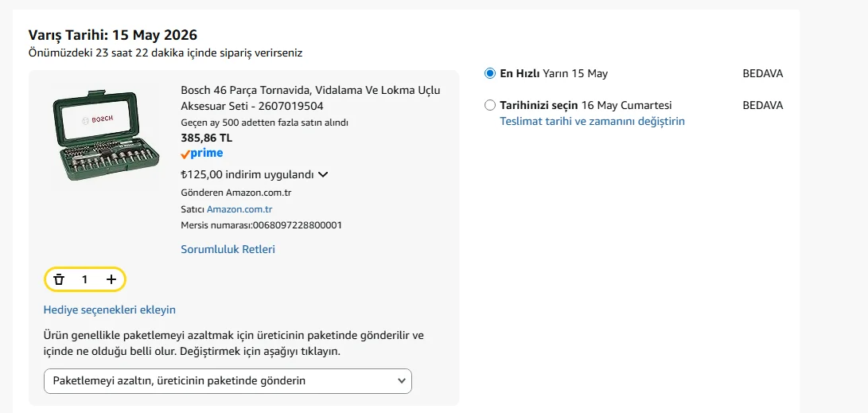Image resolution: width=868 pixels, height=413 pixels.
Task: Open the Bosch 46 Parça product title
Action: tap(310, 98)
